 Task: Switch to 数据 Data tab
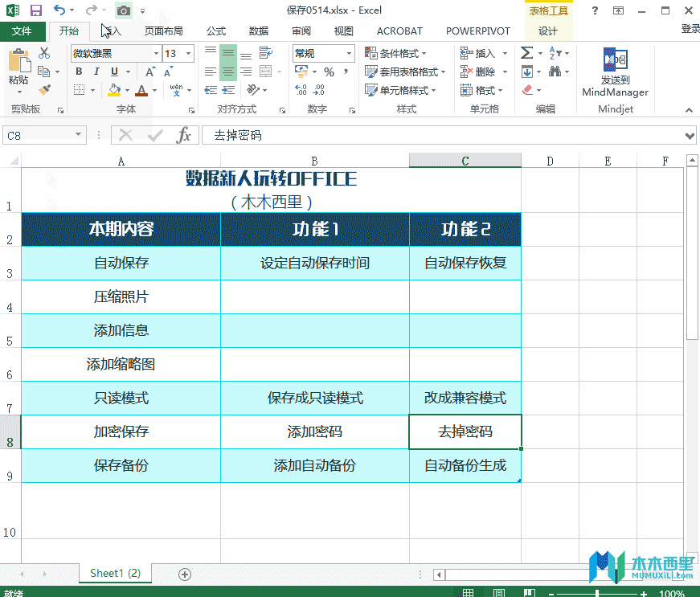(259, 31)
